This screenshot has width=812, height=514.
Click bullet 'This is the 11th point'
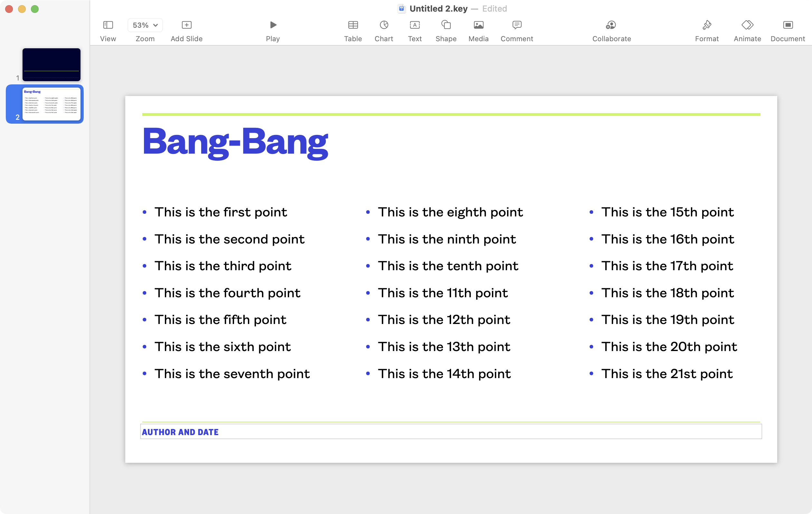pos(443,293)
